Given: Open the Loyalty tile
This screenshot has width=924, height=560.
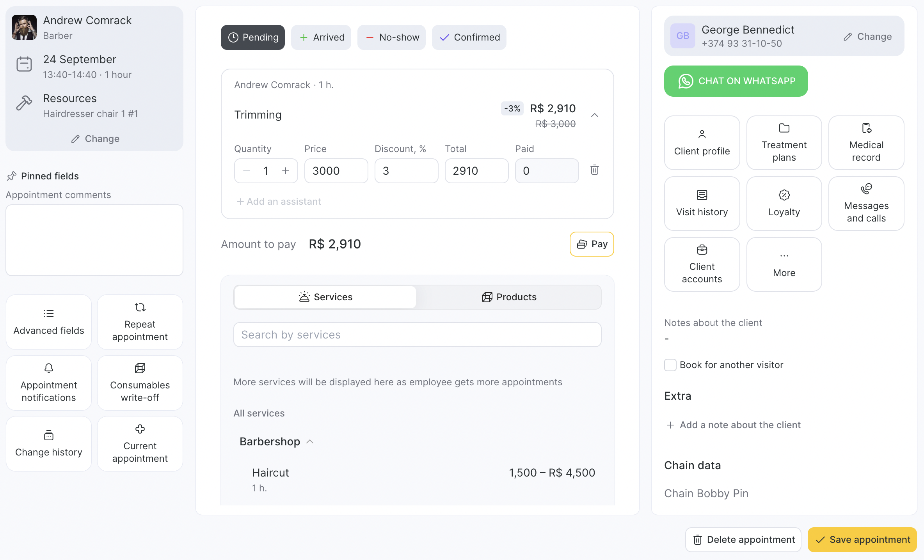Looking at the screenshot, I should pos(784,204).
